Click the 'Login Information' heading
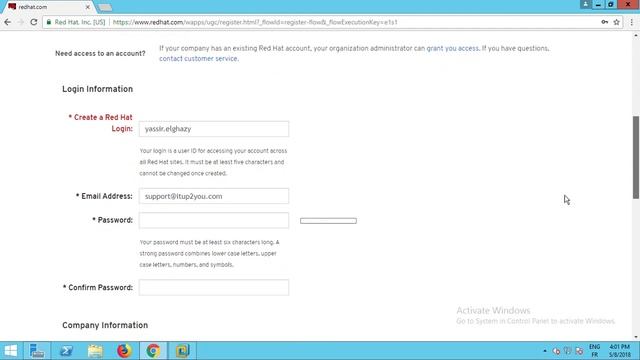The width and height of the screenshot is (640, 360). pyautogui.click(x=98, y=89)
